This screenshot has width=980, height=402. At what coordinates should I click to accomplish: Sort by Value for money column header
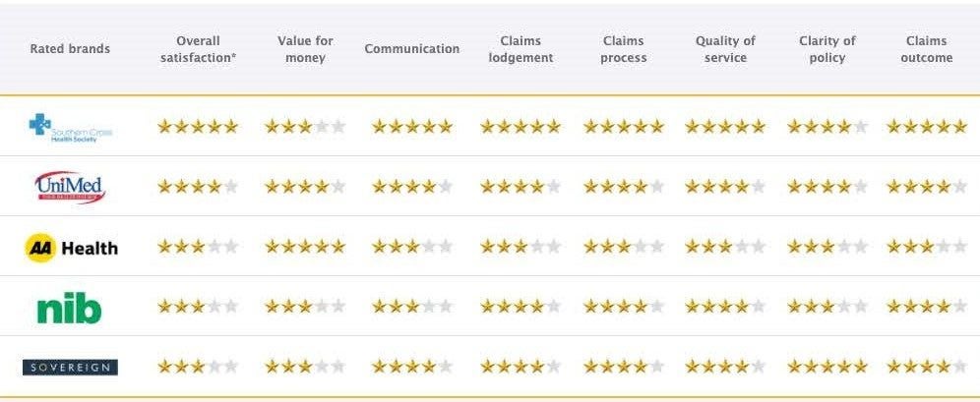point(305,49)
